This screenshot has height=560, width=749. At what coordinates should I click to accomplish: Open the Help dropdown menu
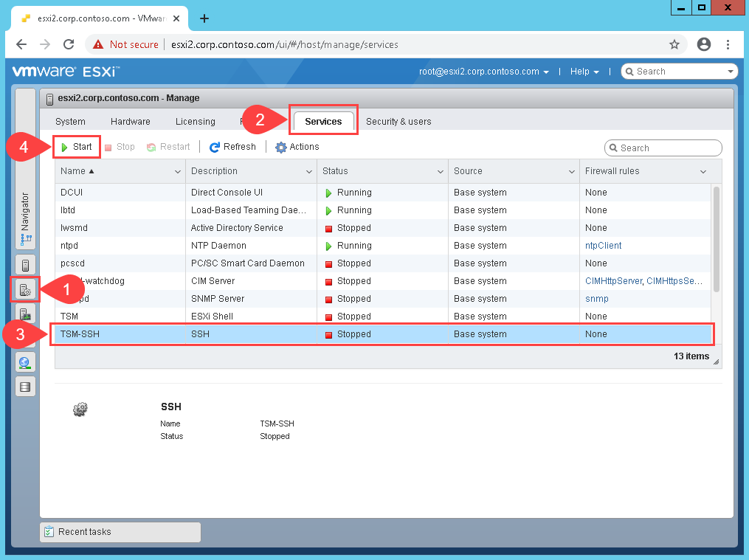pos(584,72)
